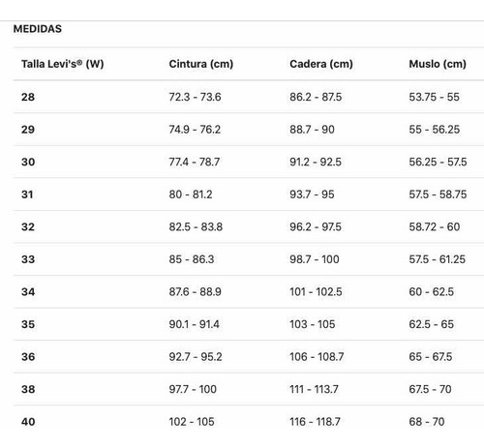Click waist value 97.7 - 100
This screenshot has height=448, width=484.
(x=193, y=389)
